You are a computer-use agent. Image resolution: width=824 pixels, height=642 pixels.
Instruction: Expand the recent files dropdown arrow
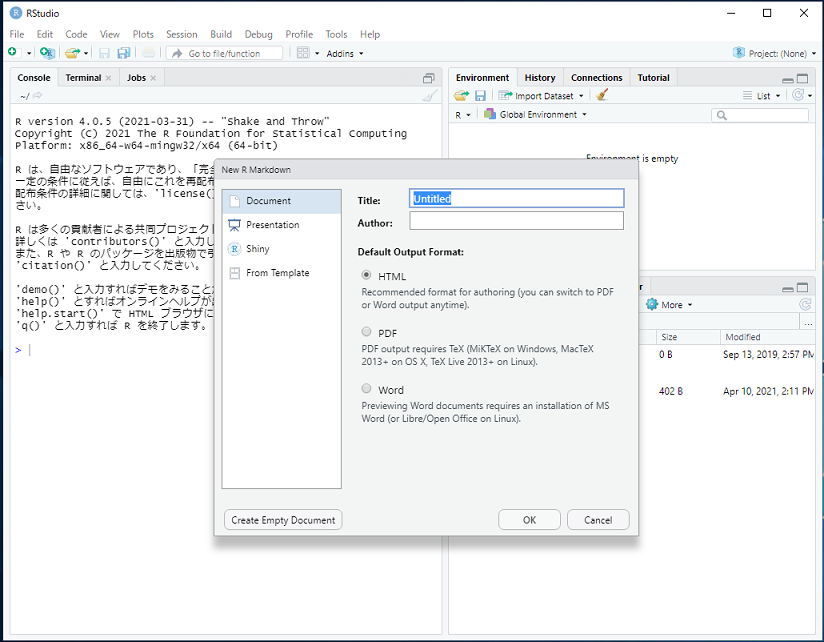(x=86, y=53)
